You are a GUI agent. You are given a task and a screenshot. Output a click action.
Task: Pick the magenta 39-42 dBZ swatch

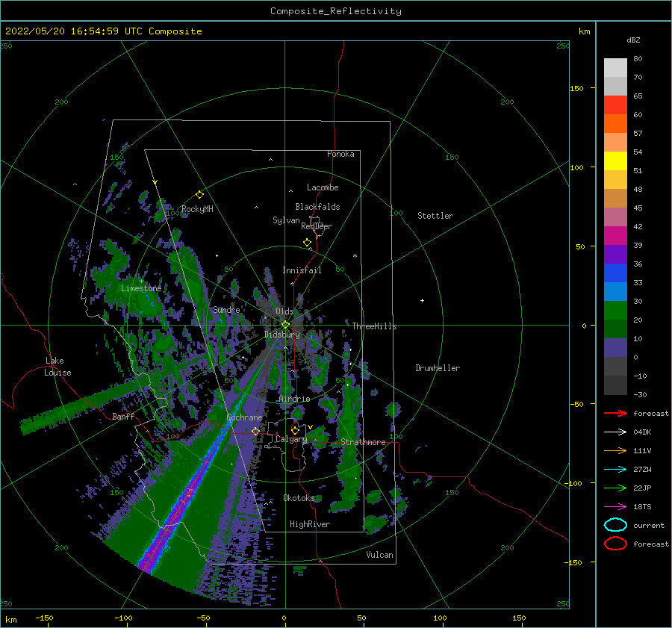pyautogui.click(x=615, y=236)
